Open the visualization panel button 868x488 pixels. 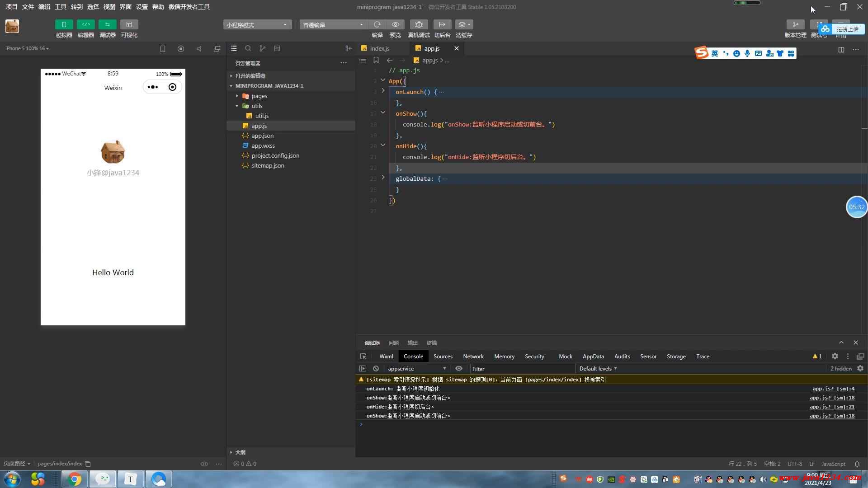pyautogui.click(x=129, y=24)
